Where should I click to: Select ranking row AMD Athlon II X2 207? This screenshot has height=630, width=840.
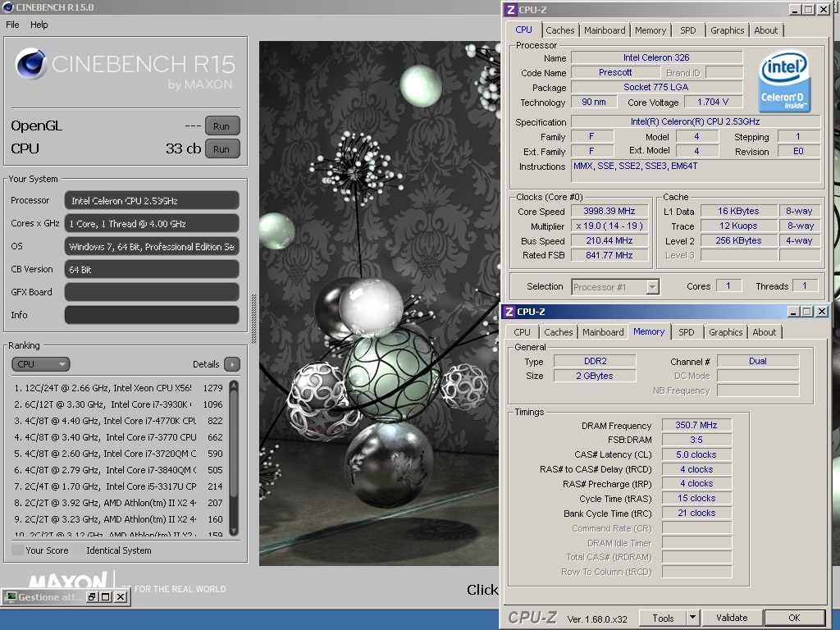point(118,503)
